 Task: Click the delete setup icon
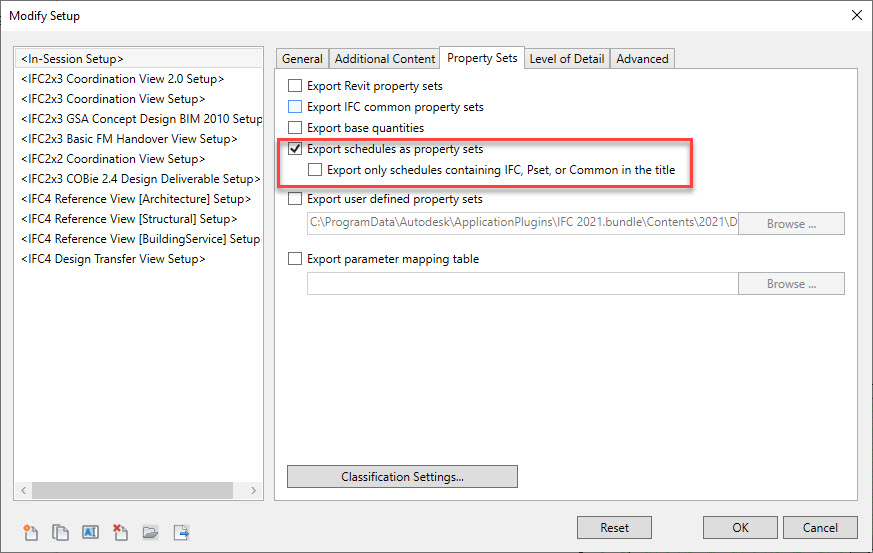pyautogui.click(x=120, y=531)
